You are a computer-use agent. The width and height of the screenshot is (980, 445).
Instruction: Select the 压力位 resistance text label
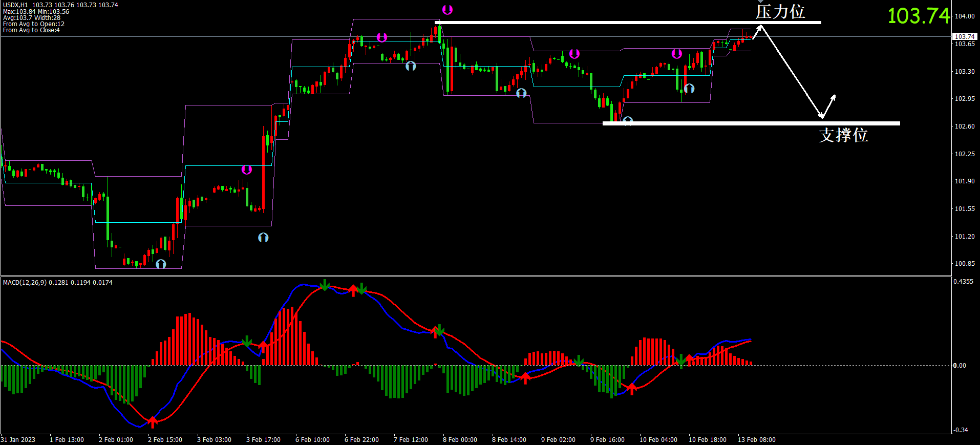pyautogui.click(x=780, y=12)
